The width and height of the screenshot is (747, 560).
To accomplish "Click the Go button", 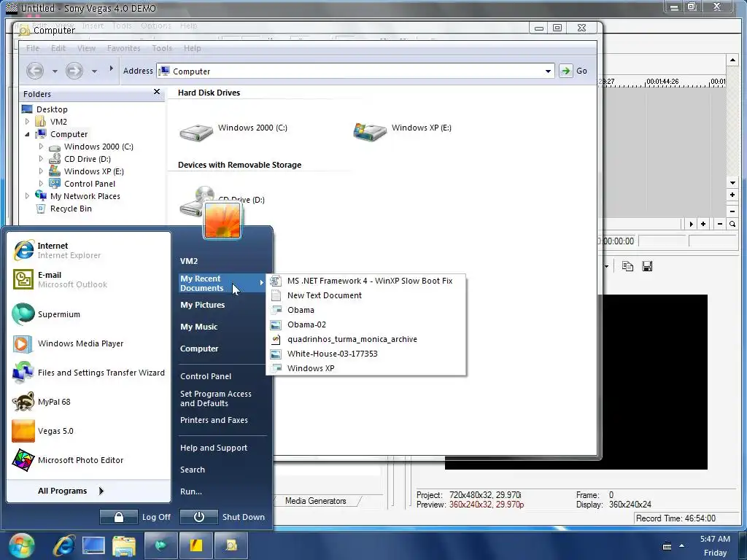I will (x=573, y=71).
